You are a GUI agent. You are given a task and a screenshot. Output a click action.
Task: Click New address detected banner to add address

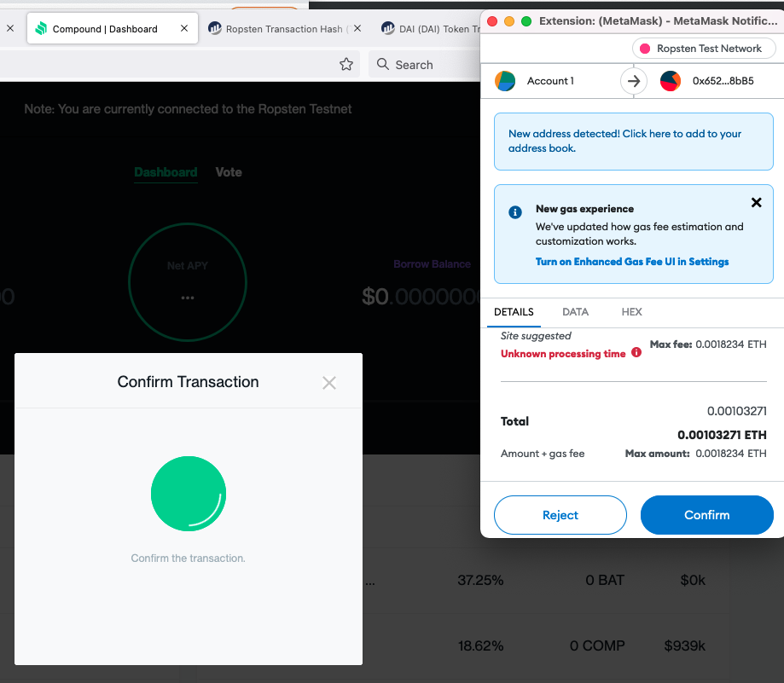[634, 142]
